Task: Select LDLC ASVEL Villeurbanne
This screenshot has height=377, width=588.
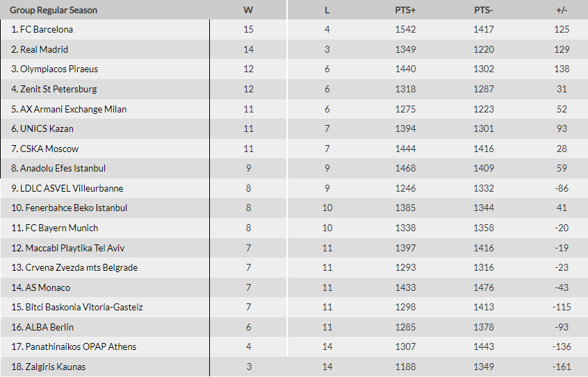Action: click(72, 188)
